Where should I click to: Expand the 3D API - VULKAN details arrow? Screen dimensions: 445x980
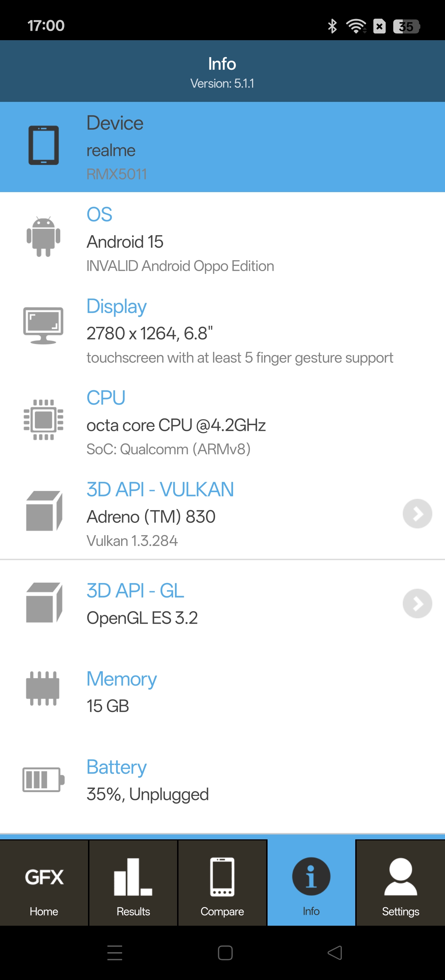pos(417,514)
